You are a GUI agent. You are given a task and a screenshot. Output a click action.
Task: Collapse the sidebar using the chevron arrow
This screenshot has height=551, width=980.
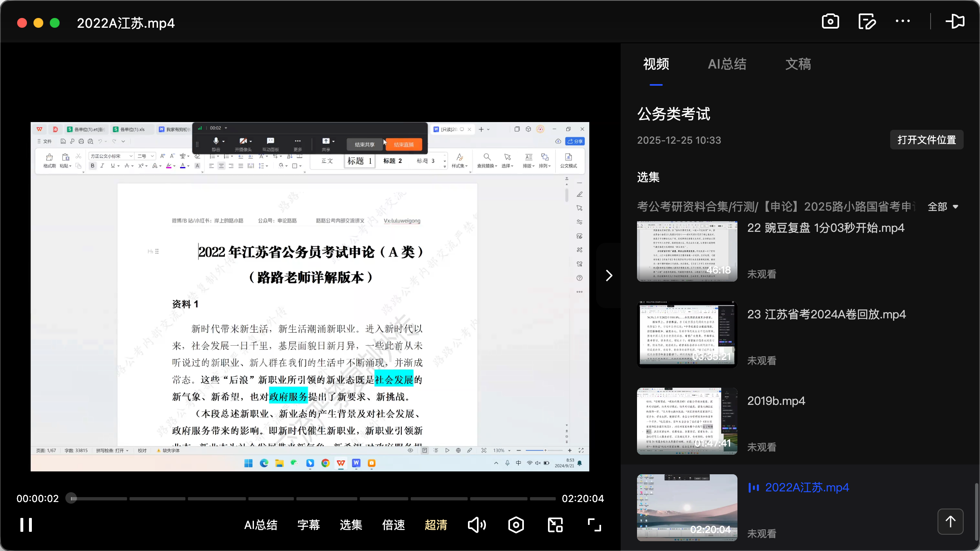click(x=609, y=275)
